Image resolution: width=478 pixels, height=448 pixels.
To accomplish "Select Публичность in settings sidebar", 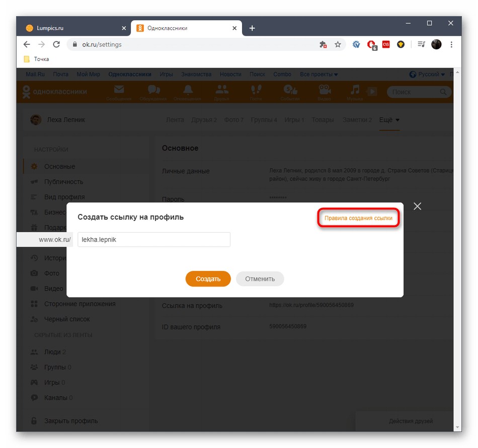I will coord(64,182).
